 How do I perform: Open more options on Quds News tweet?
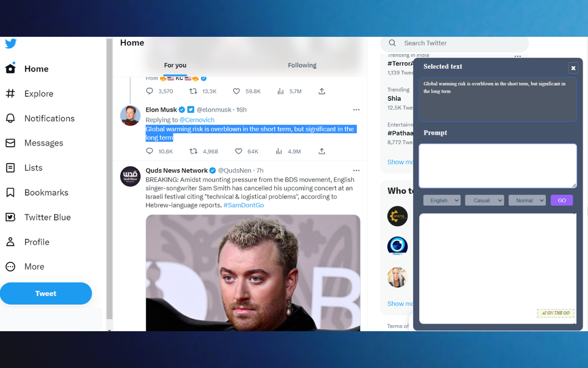click(356, 170)
